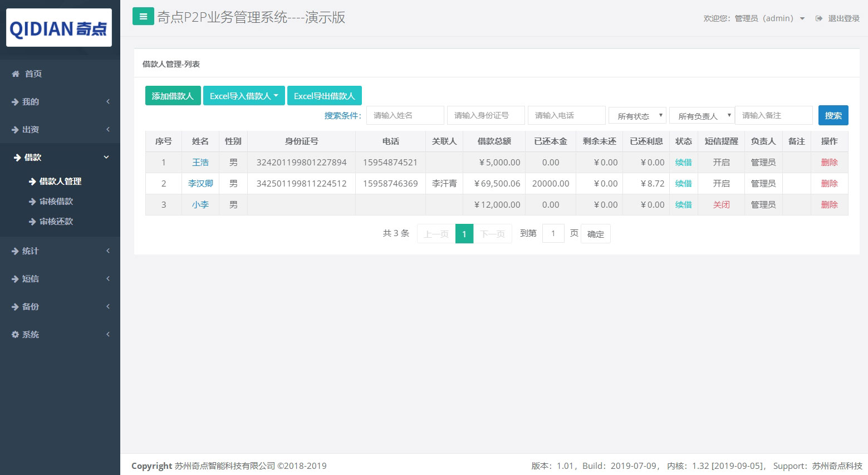
Task: Select the 首页 home icon in the sidebar
Action: (14, 73)
